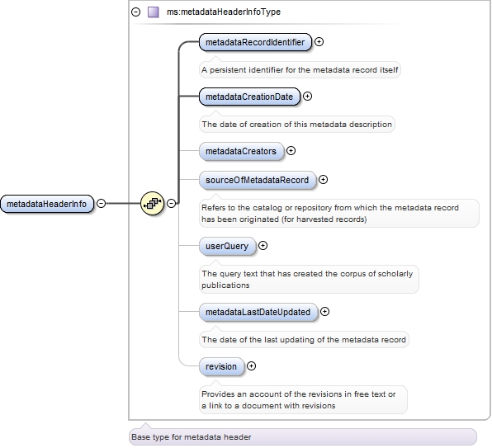Expand the userQuery element
Screen dimensions: 492x448
pos(263,246)
